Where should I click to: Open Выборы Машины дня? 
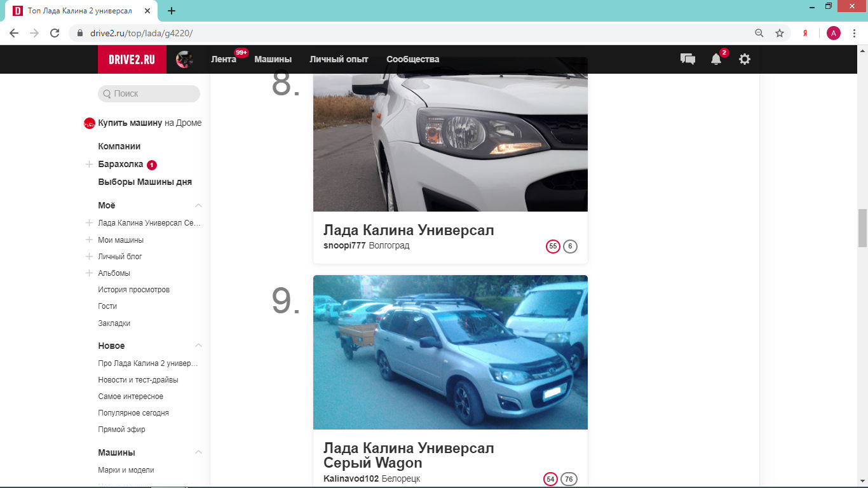145,182
